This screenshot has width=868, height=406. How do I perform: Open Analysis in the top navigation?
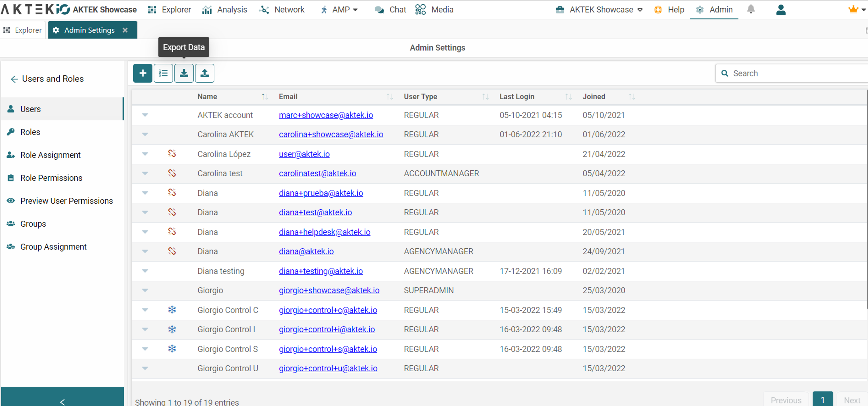click(225, 9)
